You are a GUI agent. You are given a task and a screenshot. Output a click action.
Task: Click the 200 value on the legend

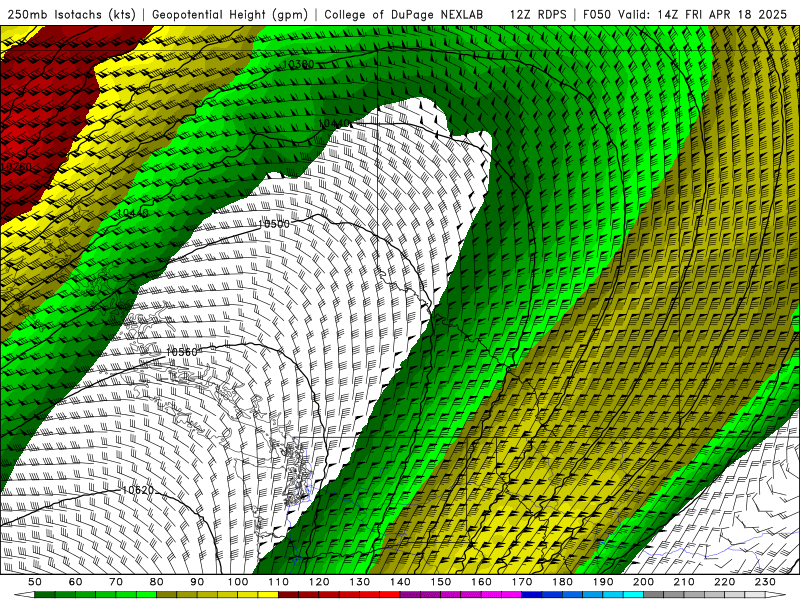point(643,582)
